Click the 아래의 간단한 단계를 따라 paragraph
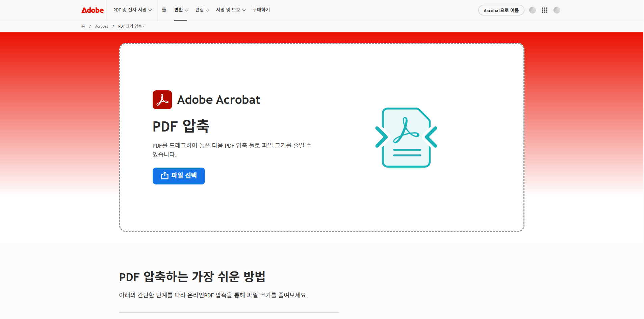Image resolution: width=644 pixels, height=319 pixels. pos(213,295)
